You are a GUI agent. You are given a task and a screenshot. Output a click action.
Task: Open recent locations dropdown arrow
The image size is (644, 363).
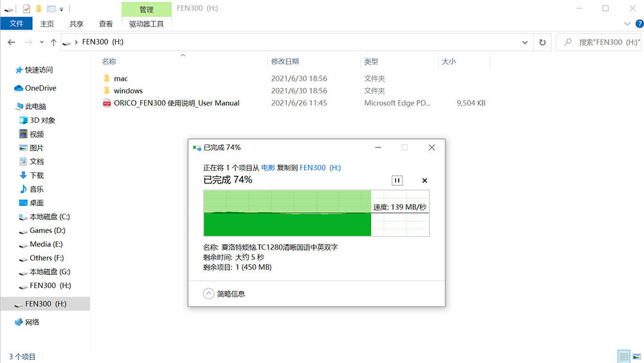pyautogui.click(x=41, y=42)
